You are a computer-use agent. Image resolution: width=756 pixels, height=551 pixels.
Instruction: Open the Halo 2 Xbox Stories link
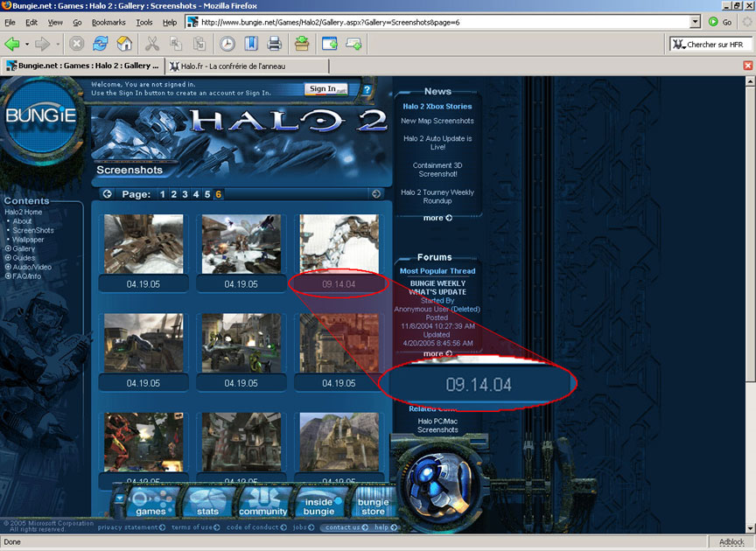point(437,107)
